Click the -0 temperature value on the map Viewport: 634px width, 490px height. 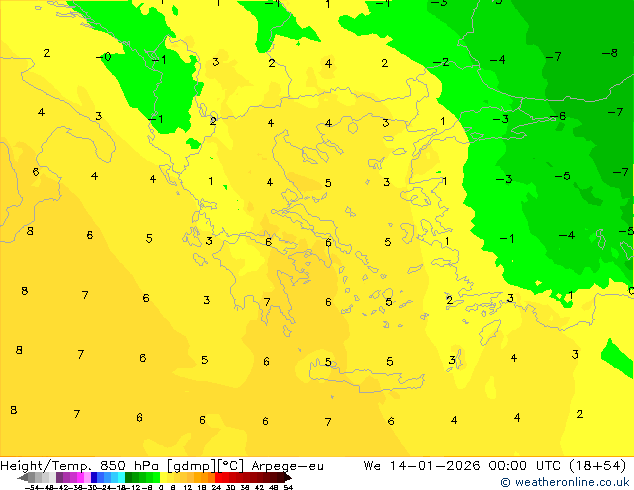[104, 57]
